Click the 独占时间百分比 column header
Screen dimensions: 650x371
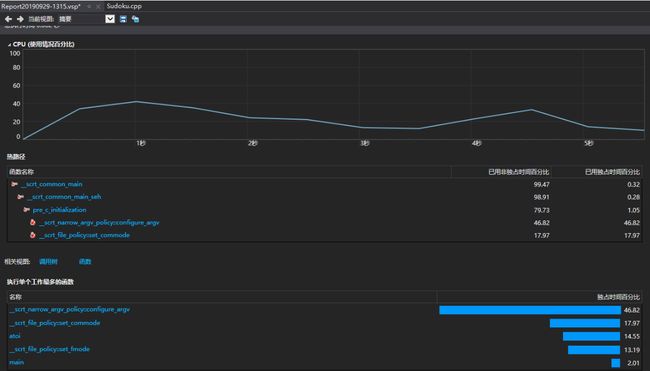[x=539, y=297]
